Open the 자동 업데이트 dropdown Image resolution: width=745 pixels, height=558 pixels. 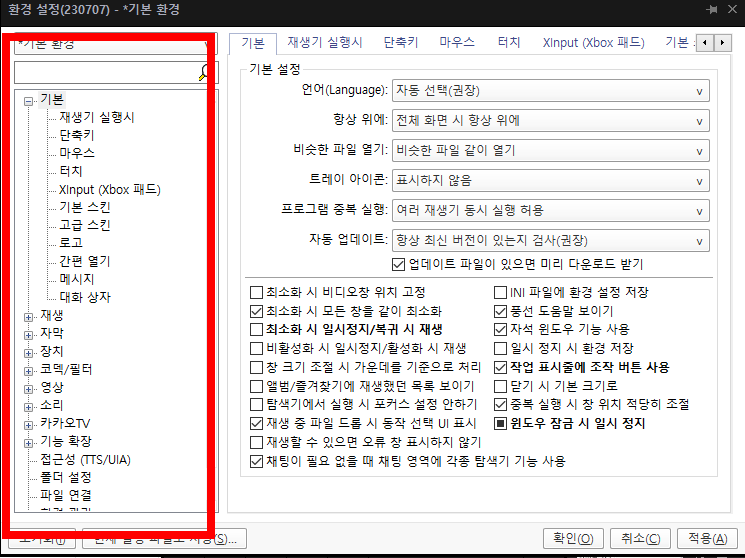(x=551, y=241)
